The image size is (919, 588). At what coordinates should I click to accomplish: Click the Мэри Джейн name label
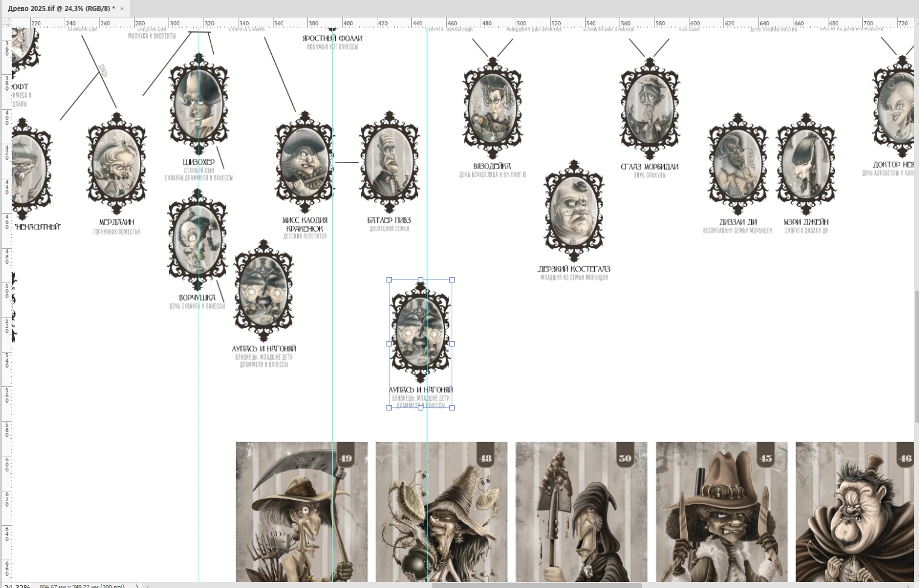point(806,222)
